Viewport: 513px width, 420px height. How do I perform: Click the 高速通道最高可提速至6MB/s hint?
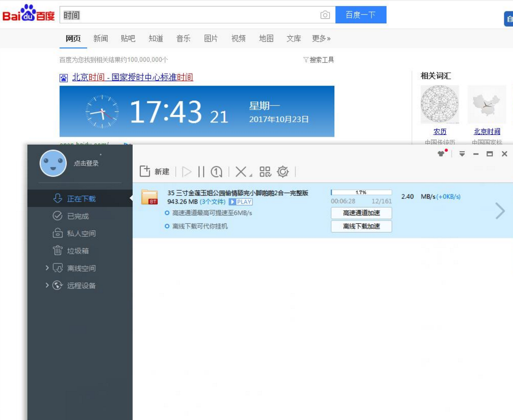pyautogui.click(x=212, y=213)
